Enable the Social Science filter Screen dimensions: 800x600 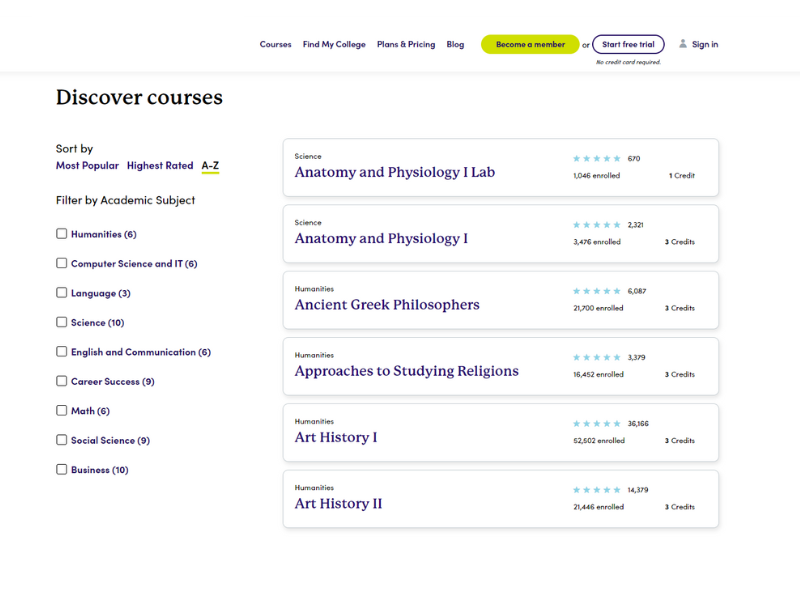click(61, 440)
